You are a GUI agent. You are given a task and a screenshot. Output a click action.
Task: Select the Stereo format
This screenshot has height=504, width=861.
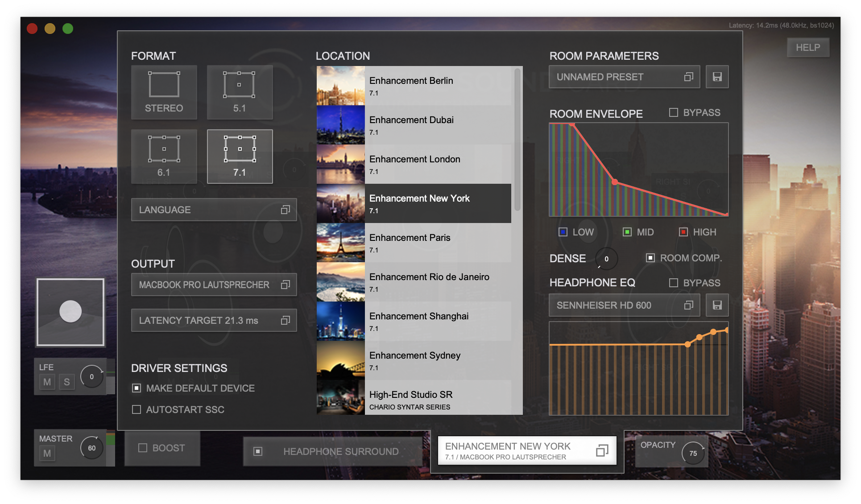click(164, 92)
